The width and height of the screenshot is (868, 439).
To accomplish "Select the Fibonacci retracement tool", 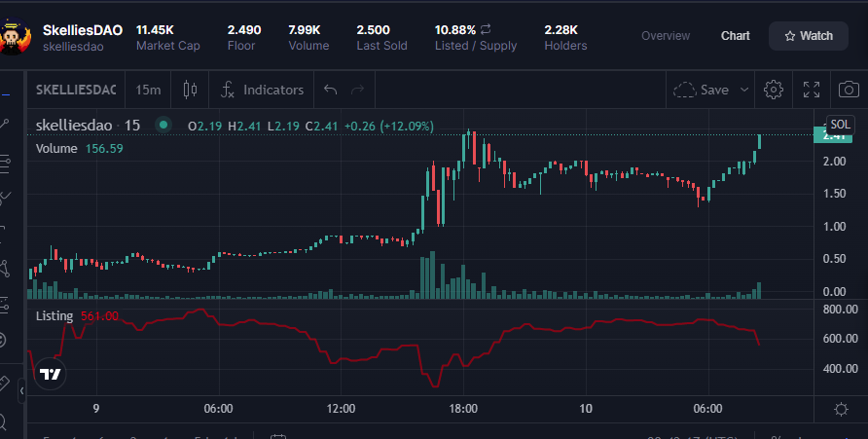I will pos(5,164).
